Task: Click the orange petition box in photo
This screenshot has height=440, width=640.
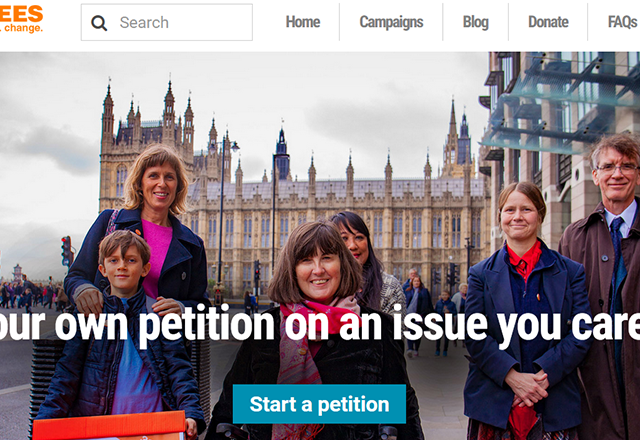Action: (109, 426)
